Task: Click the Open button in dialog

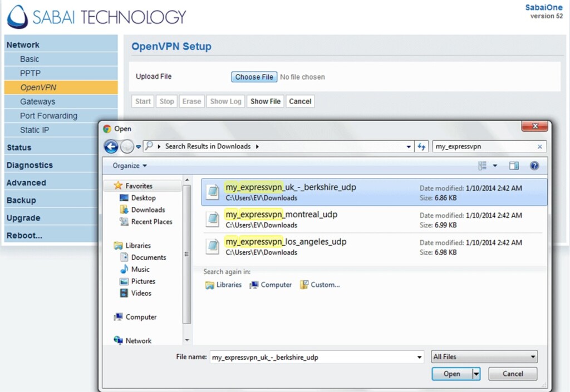Action: point(452,374)
